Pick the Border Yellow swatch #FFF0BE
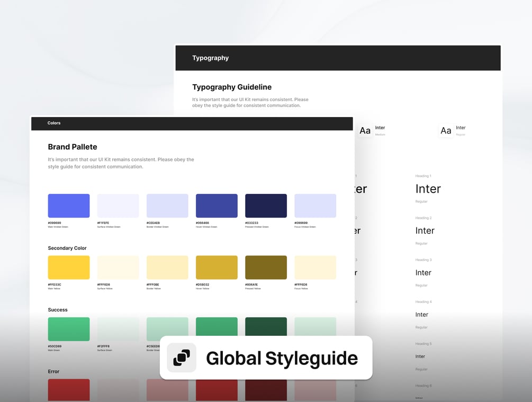Screen dimensions: 532x402 (167, 267)
